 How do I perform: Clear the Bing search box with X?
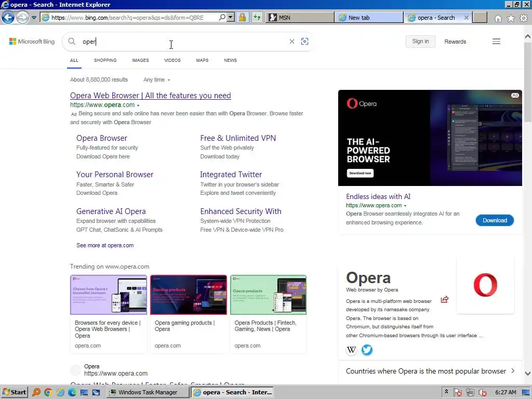click(292, 42)
